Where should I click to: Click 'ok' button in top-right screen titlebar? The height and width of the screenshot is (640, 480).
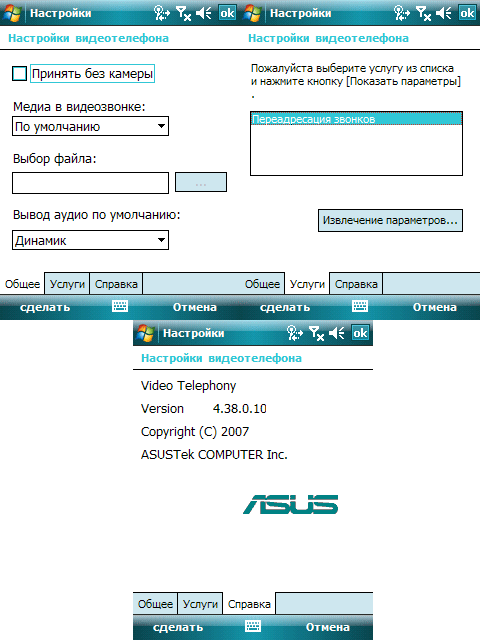(467, 13)
